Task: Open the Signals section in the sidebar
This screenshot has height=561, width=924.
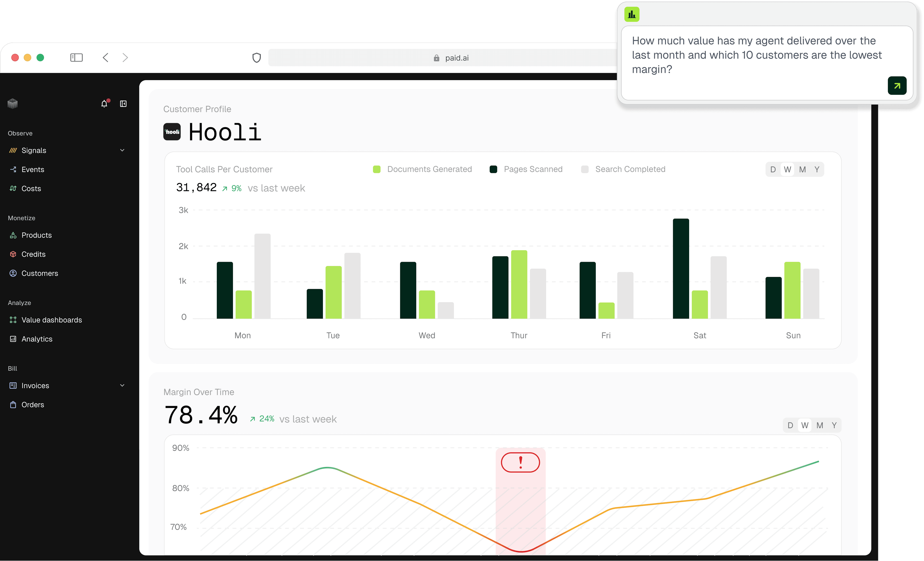Action: click(x=34, y=150)
